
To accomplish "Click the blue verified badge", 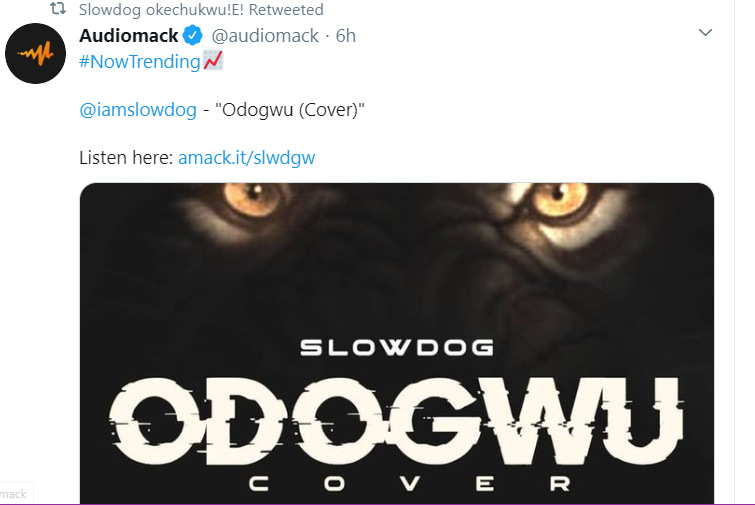I will point(193,35).
